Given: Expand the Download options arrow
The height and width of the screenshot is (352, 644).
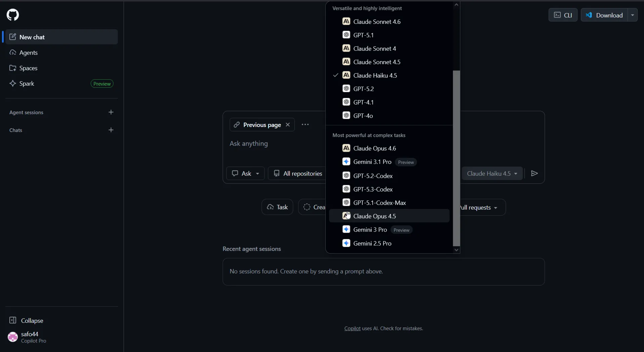Looking at the screenshot, I should pos(633,15).
